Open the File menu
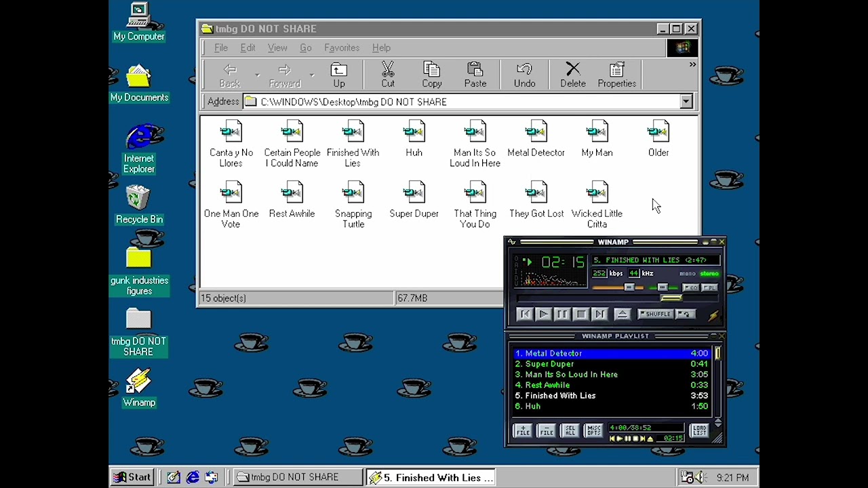Screen dimensions: 868x488 (x=221, y=47)
